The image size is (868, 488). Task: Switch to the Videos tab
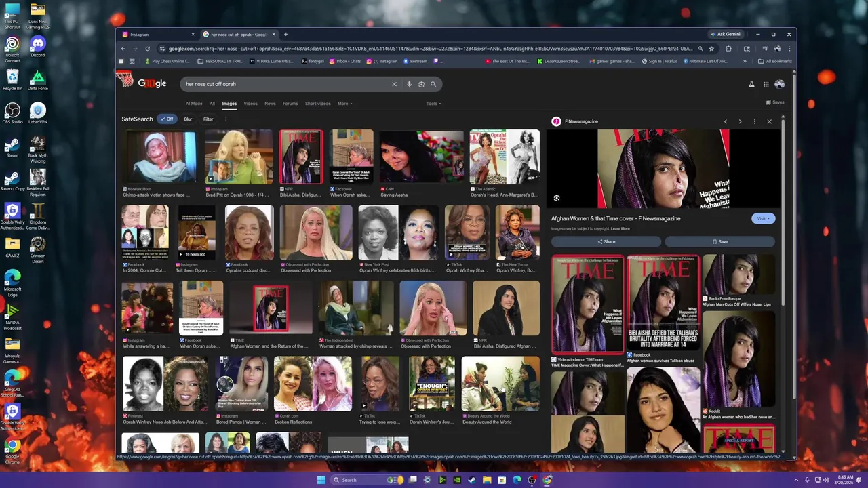[250, 104]
